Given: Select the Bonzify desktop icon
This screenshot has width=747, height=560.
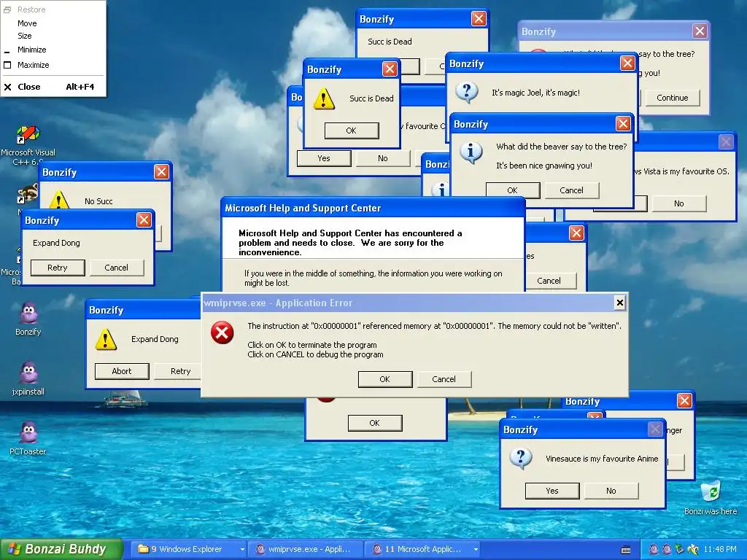Looking at the screenshot, I should tap(28, 319).
